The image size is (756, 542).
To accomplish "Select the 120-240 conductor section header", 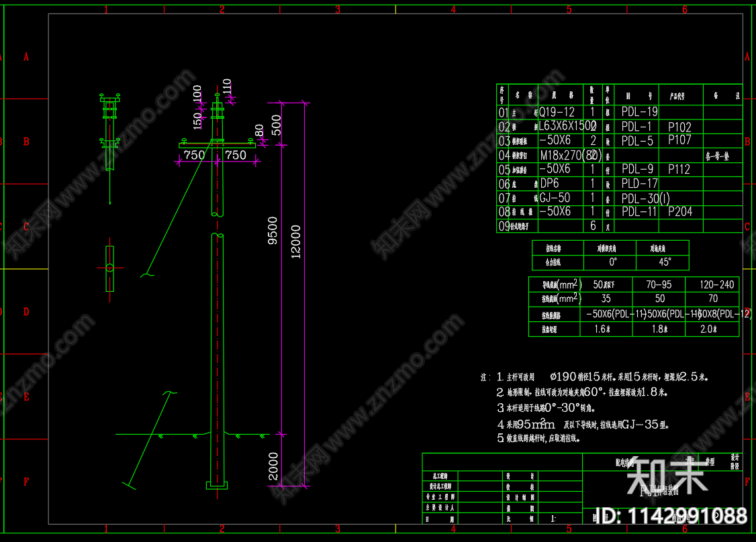I will coord(717,284).
